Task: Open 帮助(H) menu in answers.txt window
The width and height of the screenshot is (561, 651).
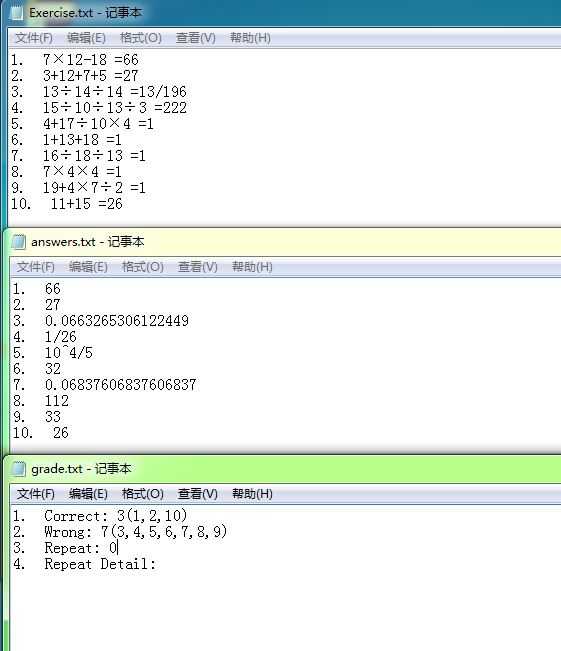Action: point(252,267)
